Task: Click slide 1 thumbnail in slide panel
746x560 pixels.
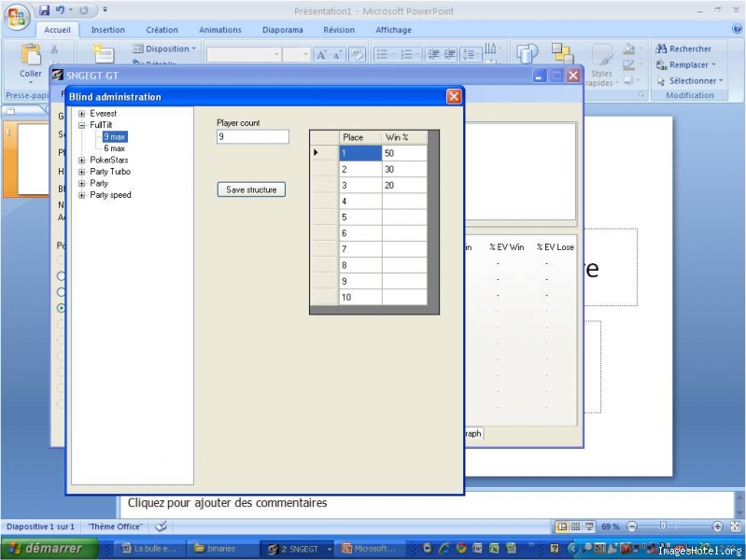Action: coord(34,159)
